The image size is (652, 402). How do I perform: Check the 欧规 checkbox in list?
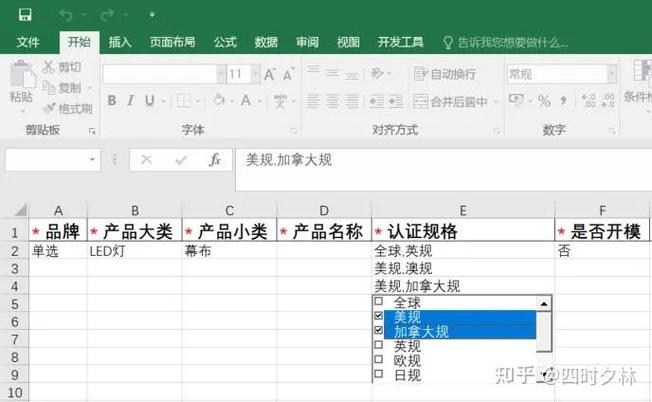click(x=378, y=359)
